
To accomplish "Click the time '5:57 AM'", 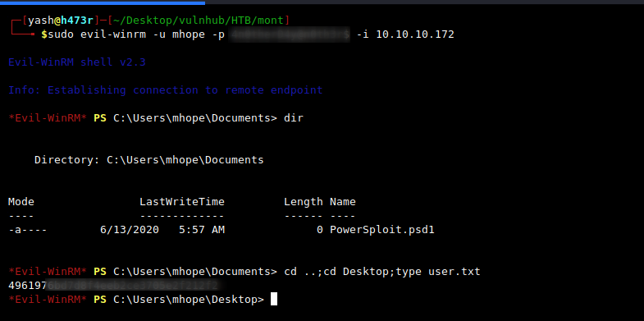I will point(202,230).
